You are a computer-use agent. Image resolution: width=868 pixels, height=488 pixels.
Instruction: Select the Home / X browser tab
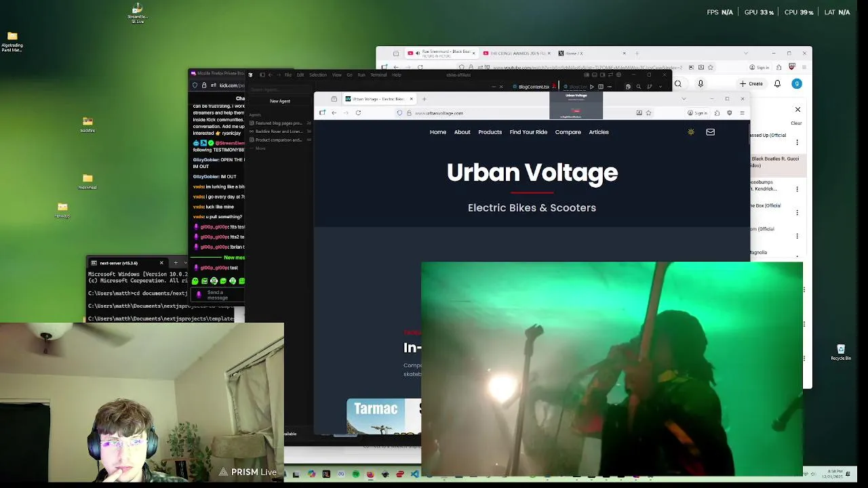coord(591,53)
